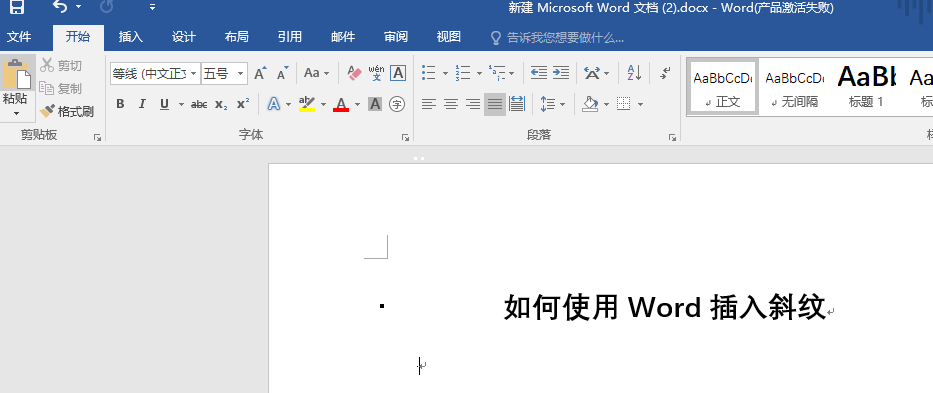The image size is (933, 393).
Task: Open paragraph settings dialog launcher
Action: point(672,138)
